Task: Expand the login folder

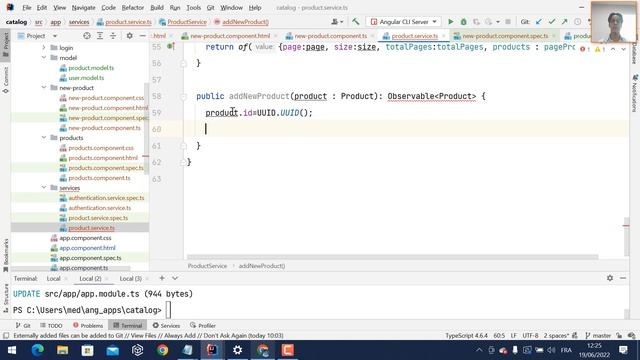Action: [x=44, y=48]
